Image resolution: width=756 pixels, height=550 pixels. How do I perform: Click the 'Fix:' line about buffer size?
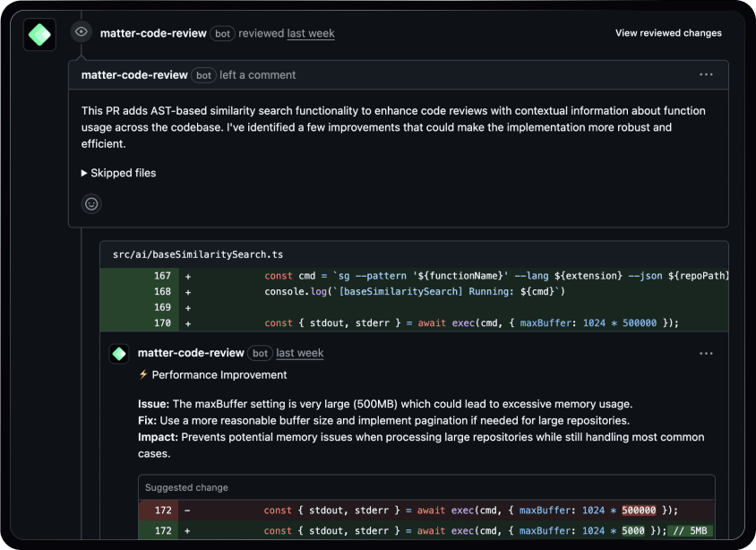383,420
